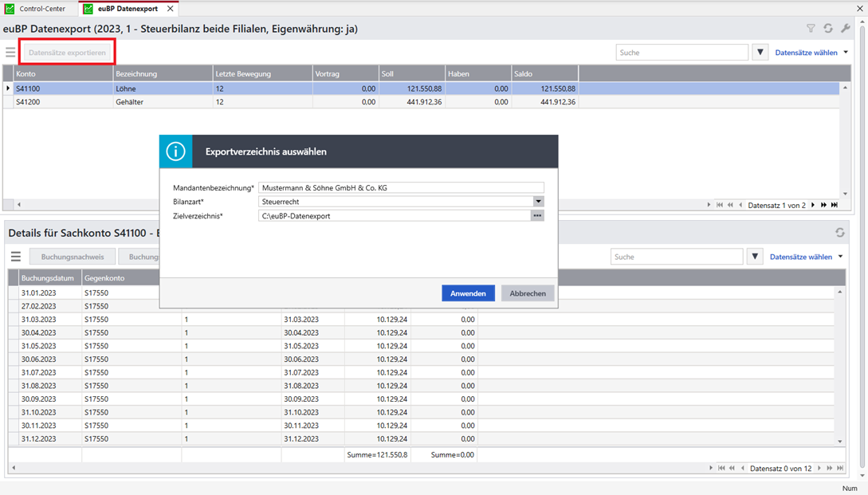Viewport: 868px width, 495px height.
Task: Browse for Zielverzeichnis with the ellipsis button
Action: 538,216
